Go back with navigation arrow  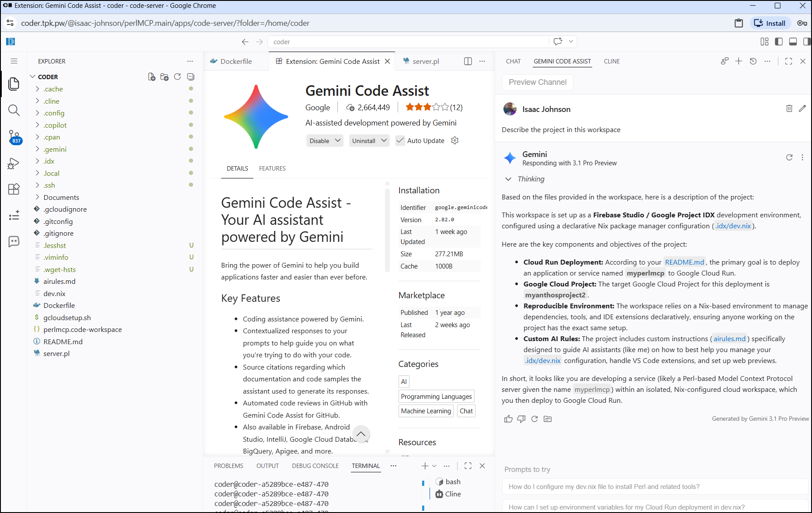(245, 42)
